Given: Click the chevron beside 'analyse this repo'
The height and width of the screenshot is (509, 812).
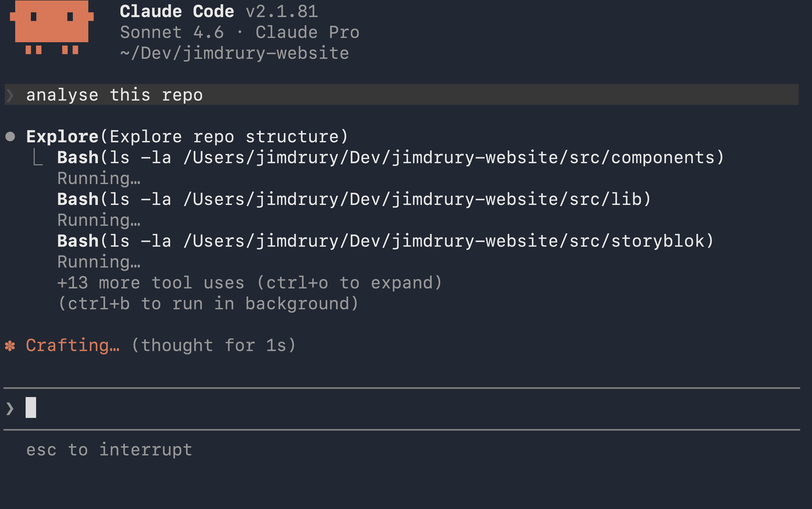Looking at the screenshot, I should pos(10,95).
